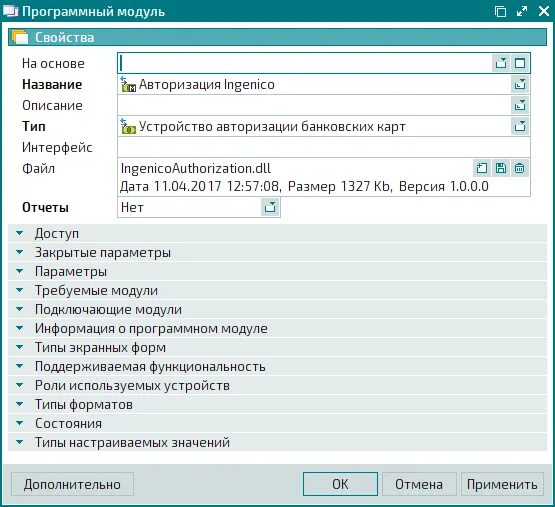This screenshot has width=555, height=507.
Task: Click Устройство авторизации банковских карт value
Action: click(272, 126)
